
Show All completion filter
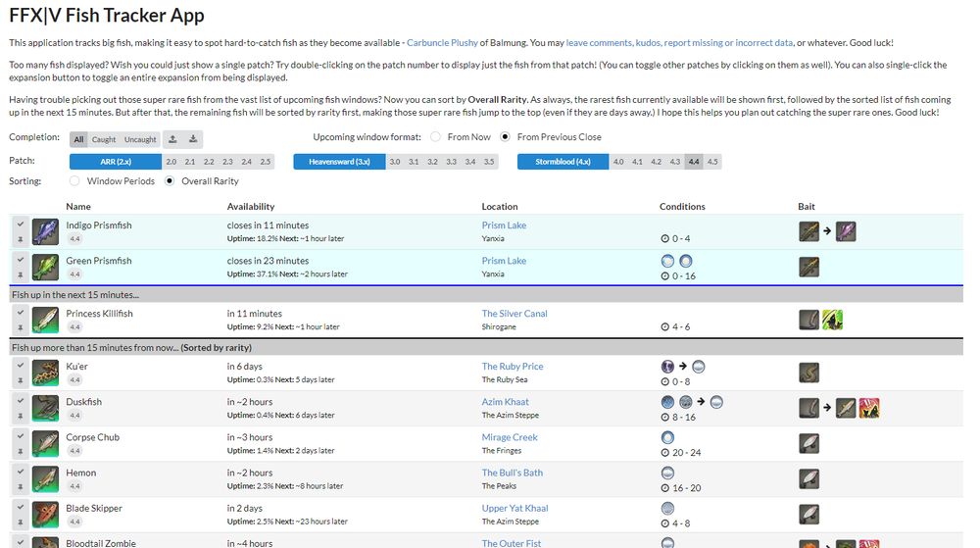pos(78,139)
